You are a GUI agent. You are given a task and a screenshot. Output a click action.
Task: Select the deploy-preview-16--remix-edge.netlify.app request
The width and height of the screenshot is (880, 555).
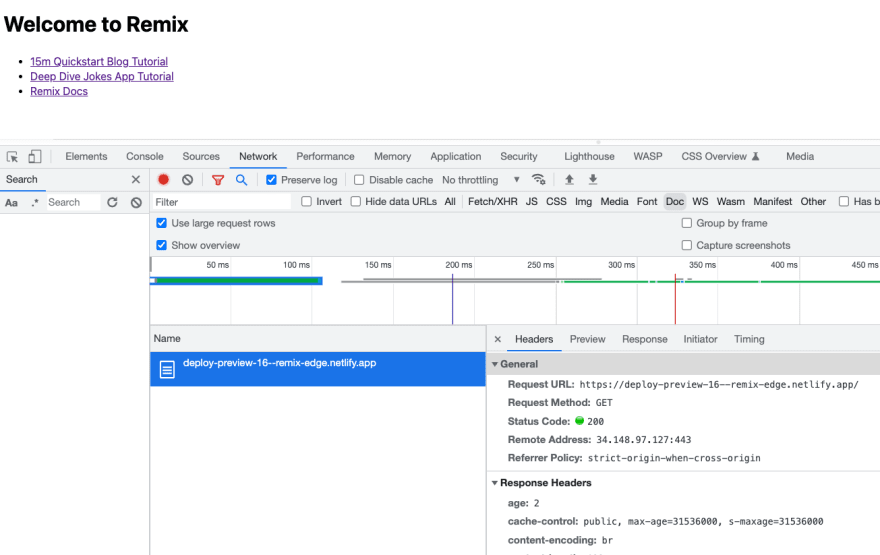tap(318, 369)
